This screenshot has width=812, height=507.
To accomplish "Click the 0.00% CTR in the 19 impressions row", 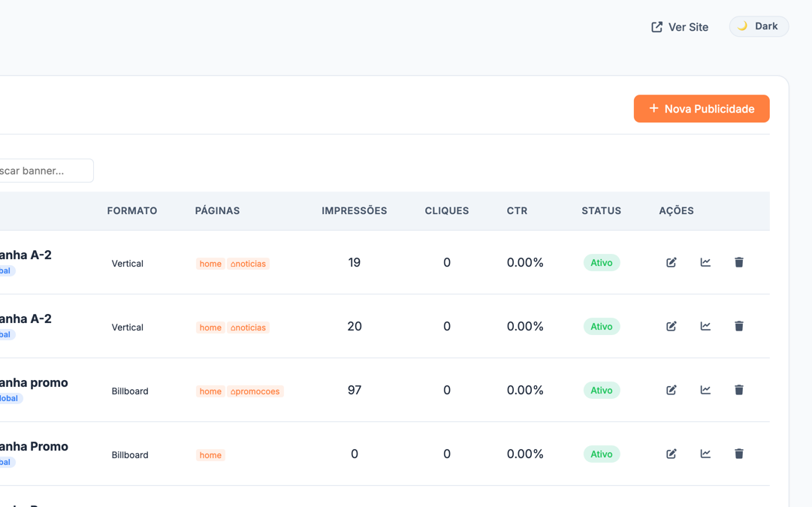I will [525, 263].
